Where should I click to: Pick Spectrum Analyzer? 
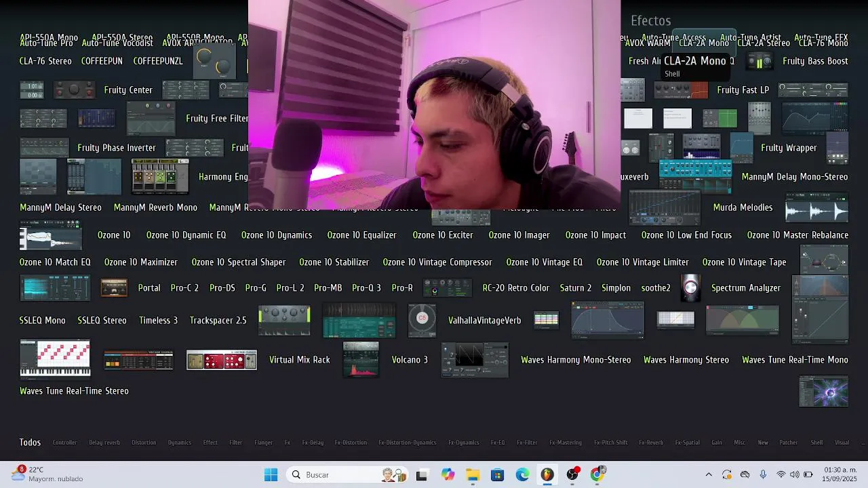tap(746, 288)
